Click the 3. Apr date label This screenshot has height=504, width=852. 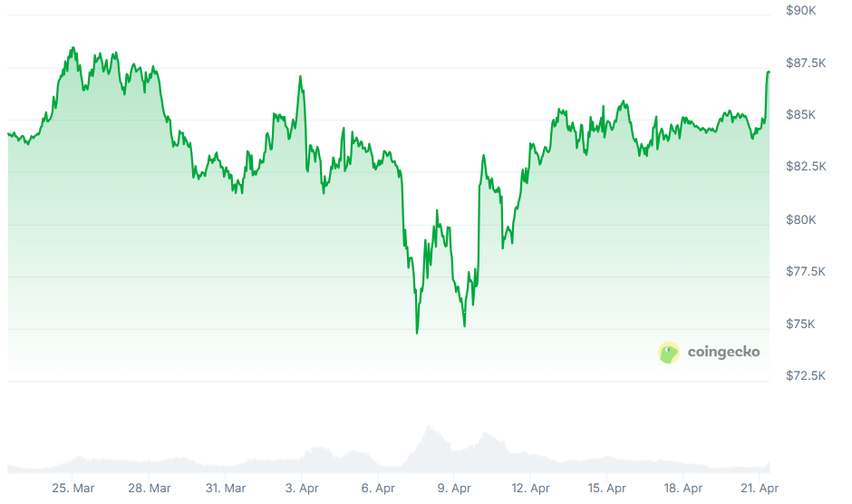point(301,488)
